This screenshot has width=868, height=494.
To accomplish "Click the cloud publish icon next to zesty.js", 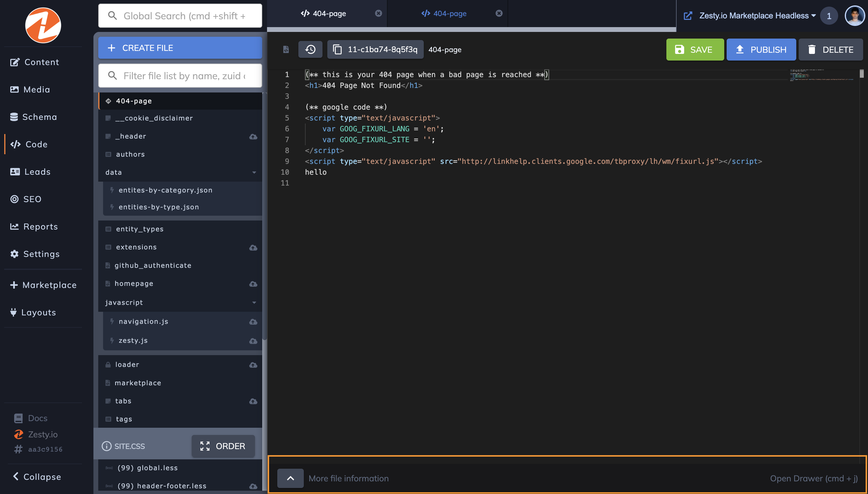I will click(x=253, y=341).
